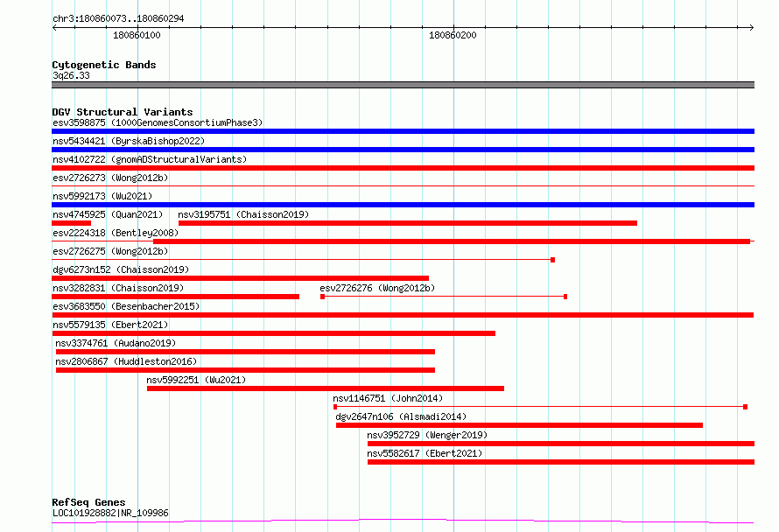Click the nsv5582617 (Ebert2021) label
The height and width of the screenshot is (532, 779).
(425, 453)
